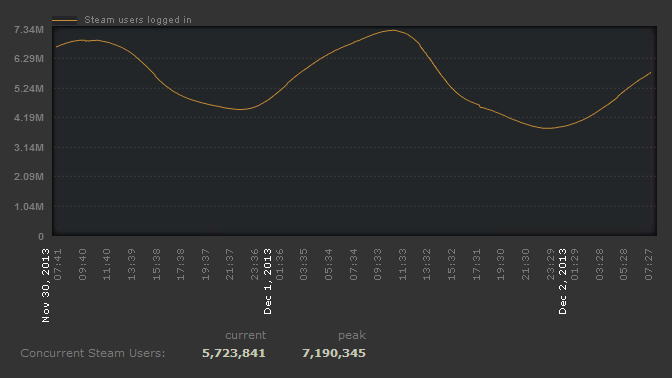This screenshot has height=378, width=672.
Task: Click the 19:30 time label
Action: (501, 264)
